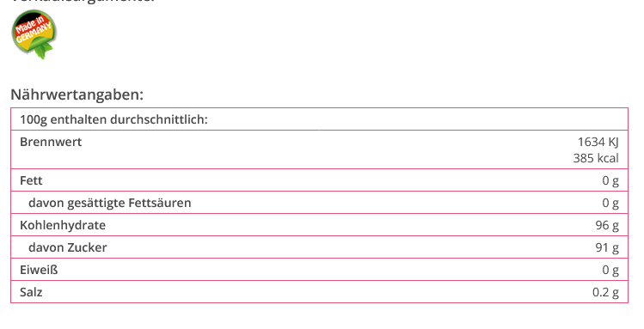The height and width of the screenshot is (329, 644).
Task: Select the Nährwertangaben heading
Action: (x=77, y=94)
